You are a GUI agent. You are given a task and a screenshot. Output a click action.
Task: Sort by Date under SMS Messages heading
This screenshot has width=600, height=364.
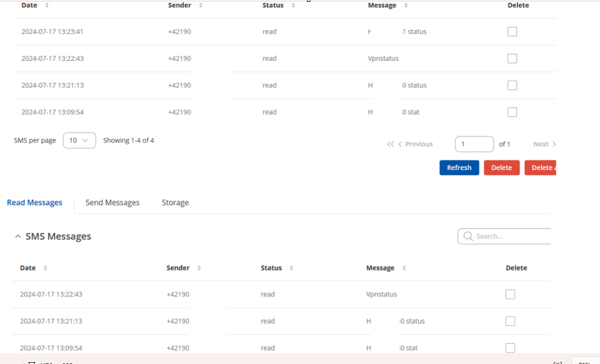point(45,268)
